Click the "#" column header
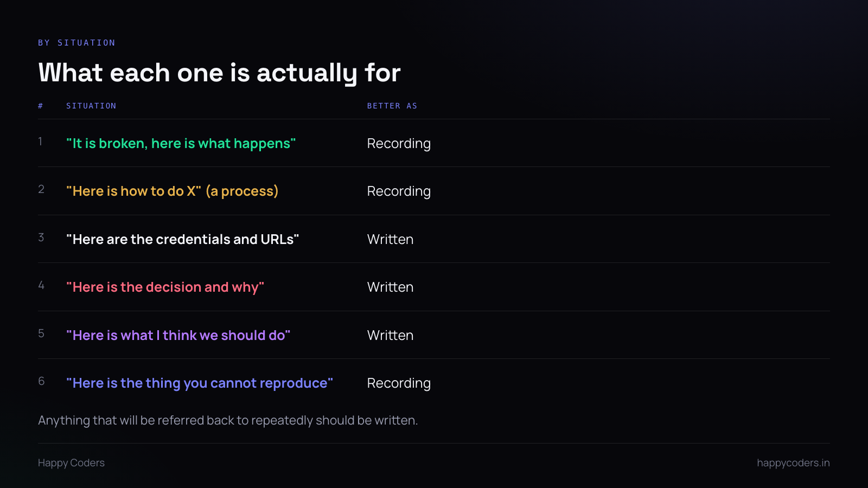 pos(41,106)
